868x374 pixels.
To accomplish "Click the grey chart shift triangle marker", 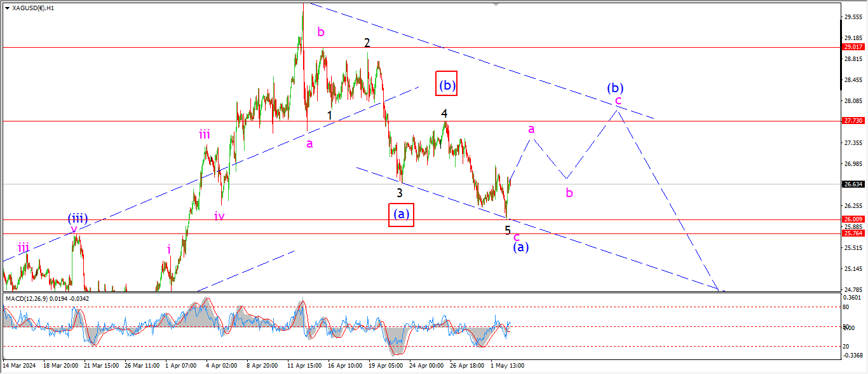I will click(497, 4).
